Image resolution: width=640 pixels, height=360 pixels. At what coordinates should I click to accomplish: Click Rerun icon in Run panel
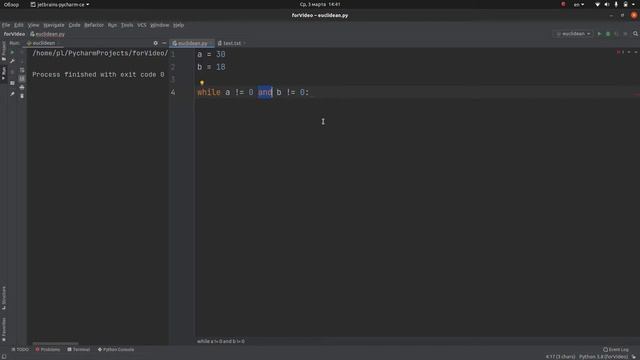click(12, 52)
